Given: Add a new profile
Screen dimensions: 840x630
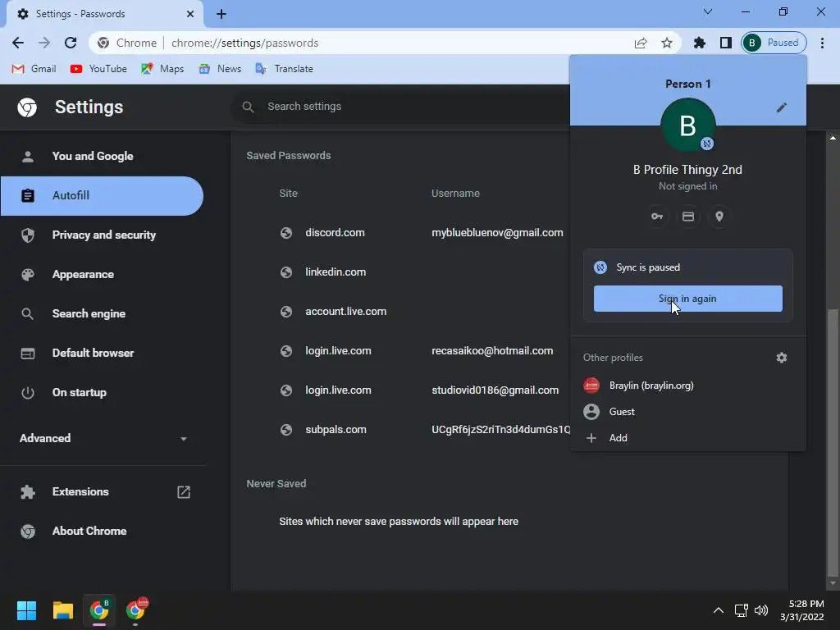Looking at the screenshot, I should pos(688,438).
